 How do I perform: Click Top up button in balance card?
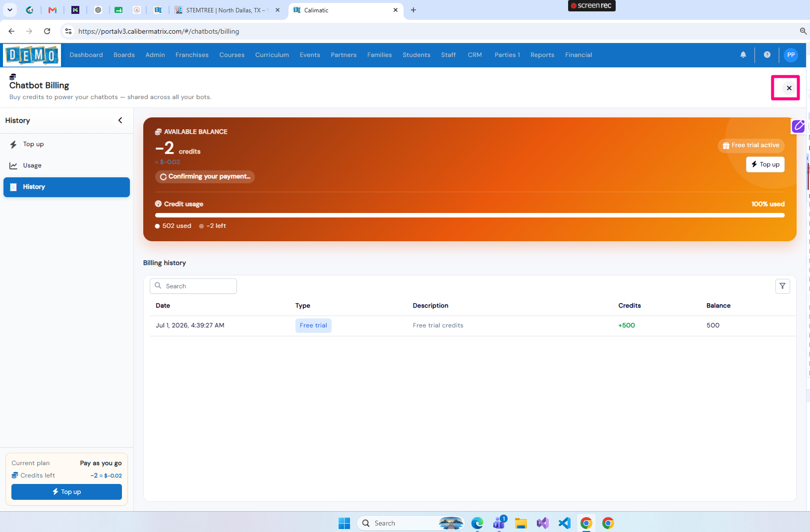pos(765,164)
